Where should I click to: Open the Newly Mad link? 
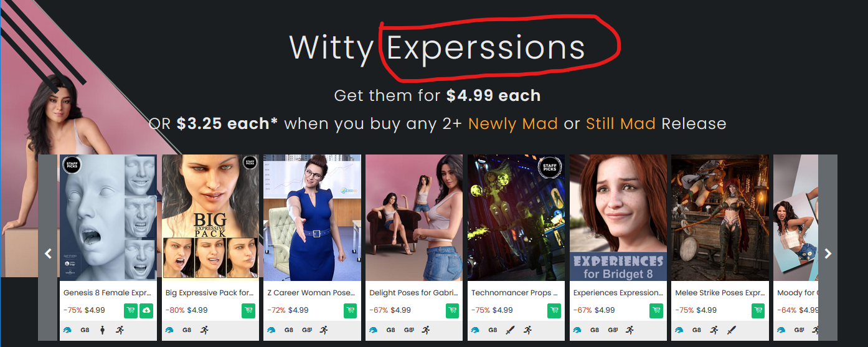coord(513,123)
